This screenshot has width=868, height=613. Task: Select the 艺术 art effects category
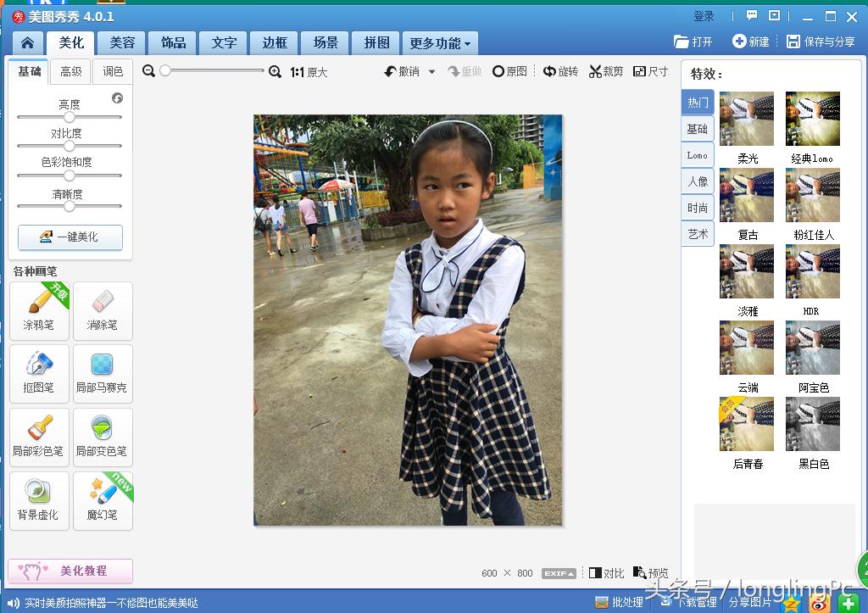(698, 234)
